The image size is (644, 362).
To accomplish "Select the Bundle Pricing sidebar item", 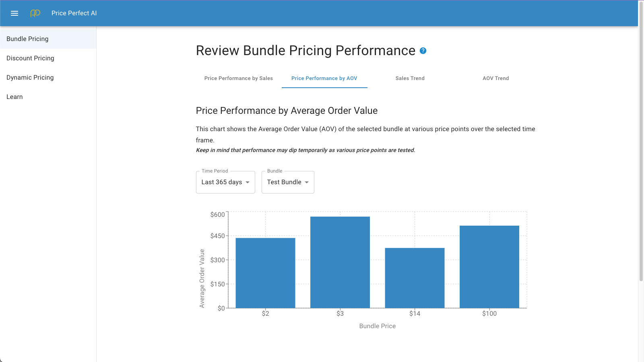I will [27, 39].
